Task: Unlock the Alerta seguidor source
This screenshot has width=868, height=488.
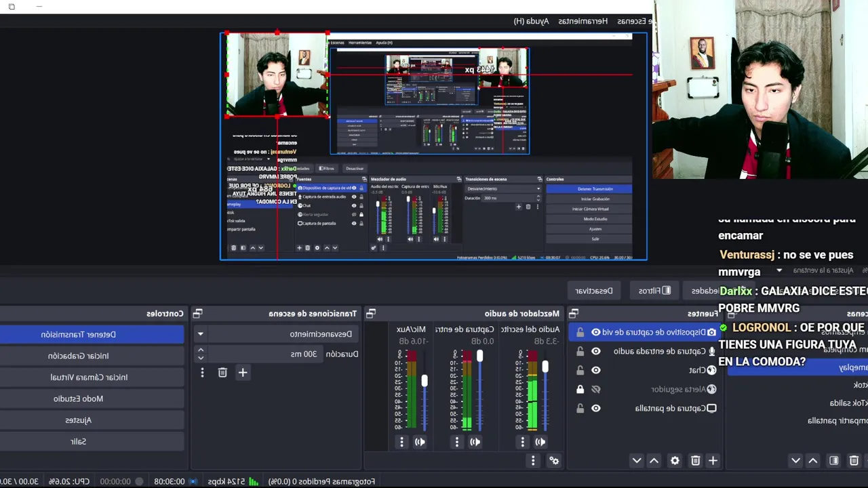Action: 580,389
